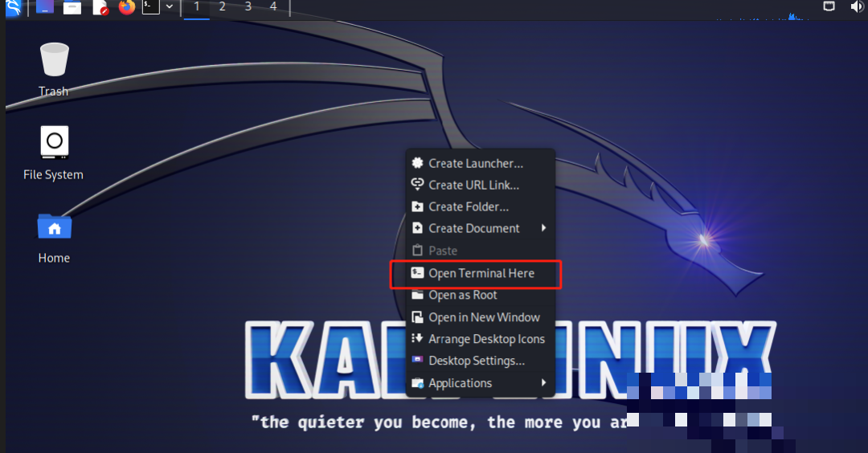Expand the terminal launcher dropdown arrow
868x453 pixels.
pyautogui.click(x=170, y=6)
